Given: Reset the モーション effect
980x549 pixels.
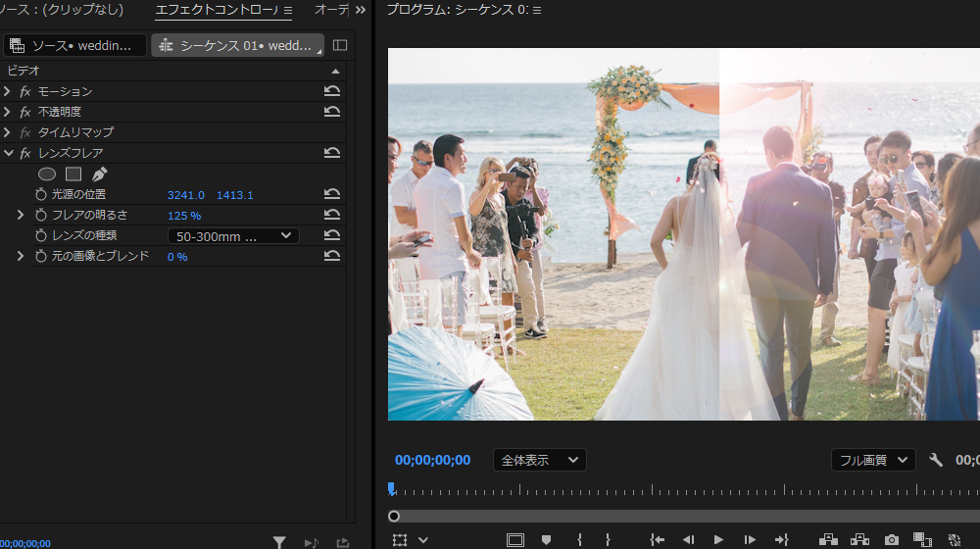Looking at the screenshot, I should click(332, 91).
